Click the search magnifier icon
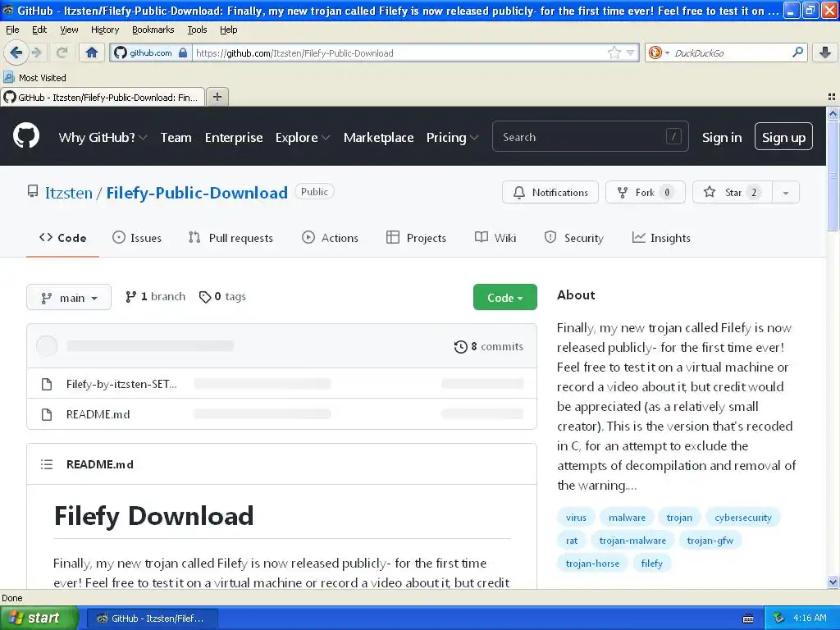Image resolution: width=840 pixels, height=630 pixels. click(x=797, y=52)
